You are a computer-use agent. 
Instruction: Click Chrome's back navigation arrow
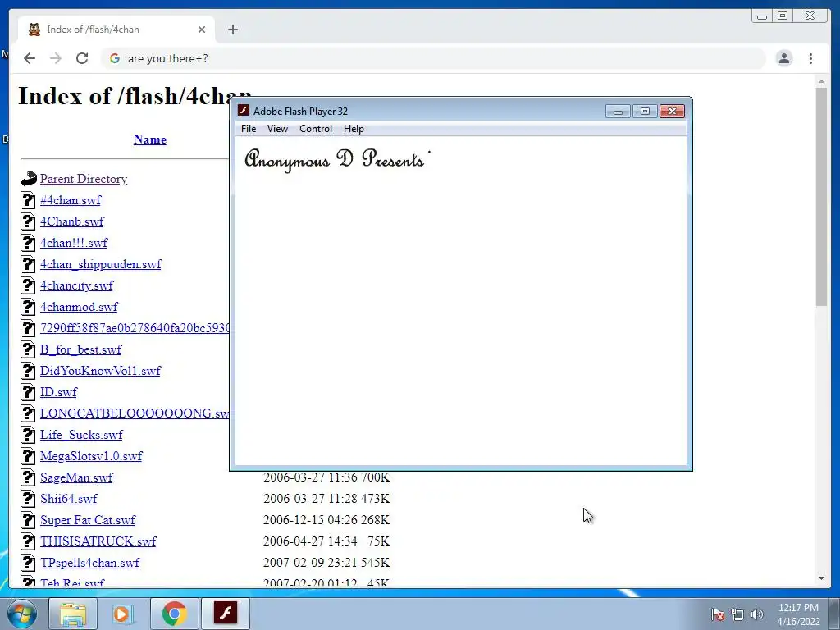[x=30, y=58]
